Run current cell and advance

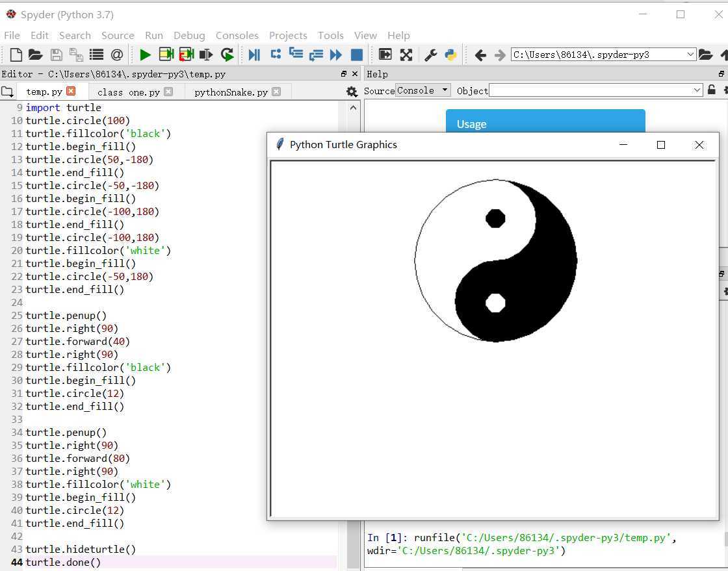coord(186,55)
